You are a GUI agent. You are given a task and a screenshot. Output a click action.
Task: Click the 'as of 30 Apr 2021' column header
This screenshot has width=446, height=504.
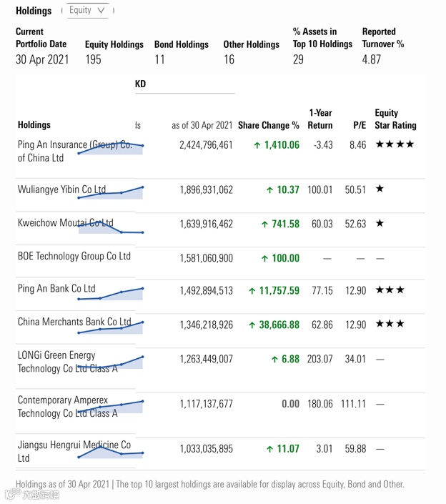click(202, 125)
